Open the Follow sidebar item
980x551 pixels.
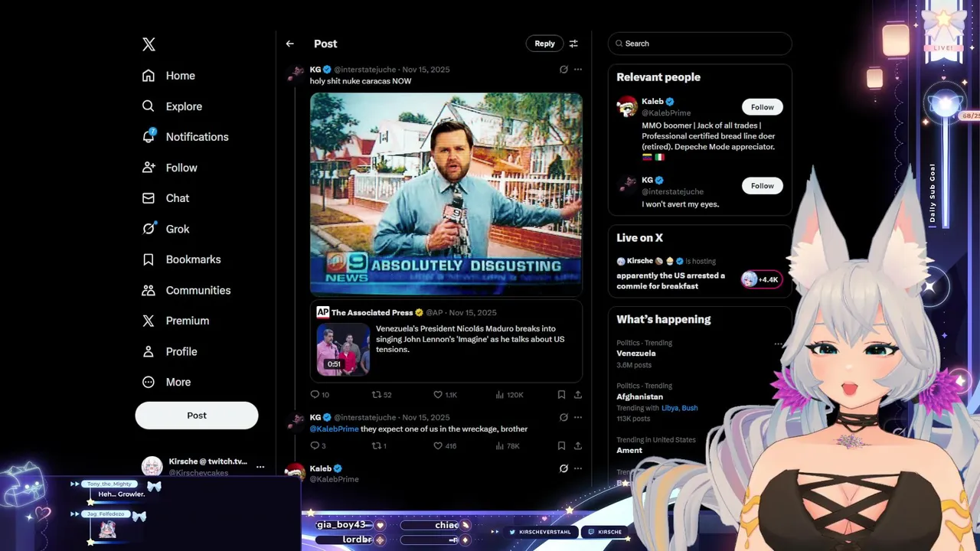[x=169, y=168]
